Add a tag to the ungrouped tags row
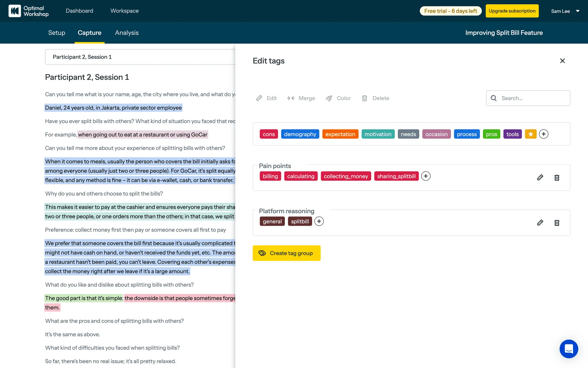This screenshot has height=368, width=588. point(544,134)
